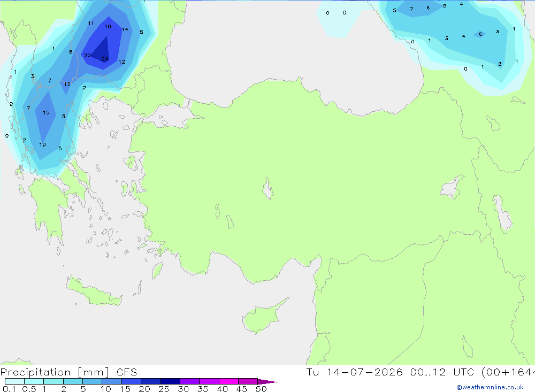Pick the 5–10 mm legend color swatch
The image size is (535, 392).
tap(92, 381)
